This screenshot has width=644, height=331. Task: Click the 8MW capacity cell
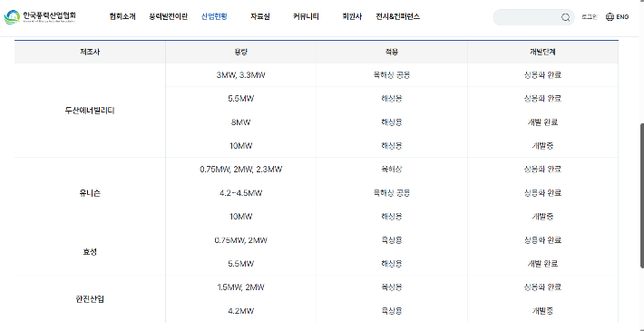[x=240, y=122]
